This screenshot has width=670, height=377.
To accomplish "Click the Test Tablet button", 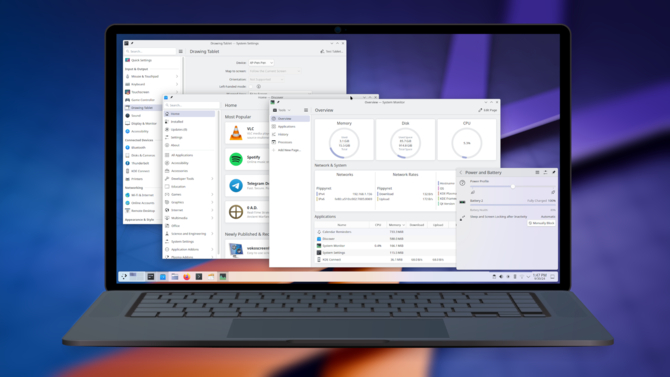I will pos(332,51).
